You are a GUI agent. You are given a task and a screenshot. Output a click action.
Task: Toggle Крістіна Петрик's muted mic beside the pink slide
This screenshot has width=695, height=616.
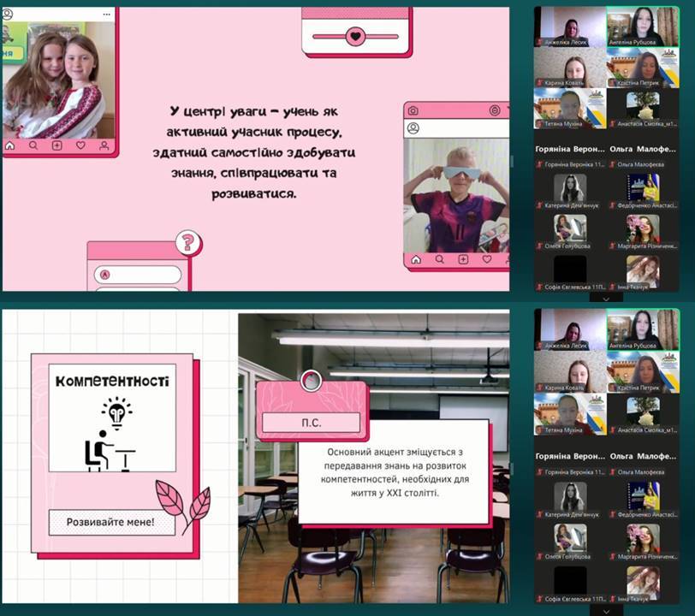point(612,83)
